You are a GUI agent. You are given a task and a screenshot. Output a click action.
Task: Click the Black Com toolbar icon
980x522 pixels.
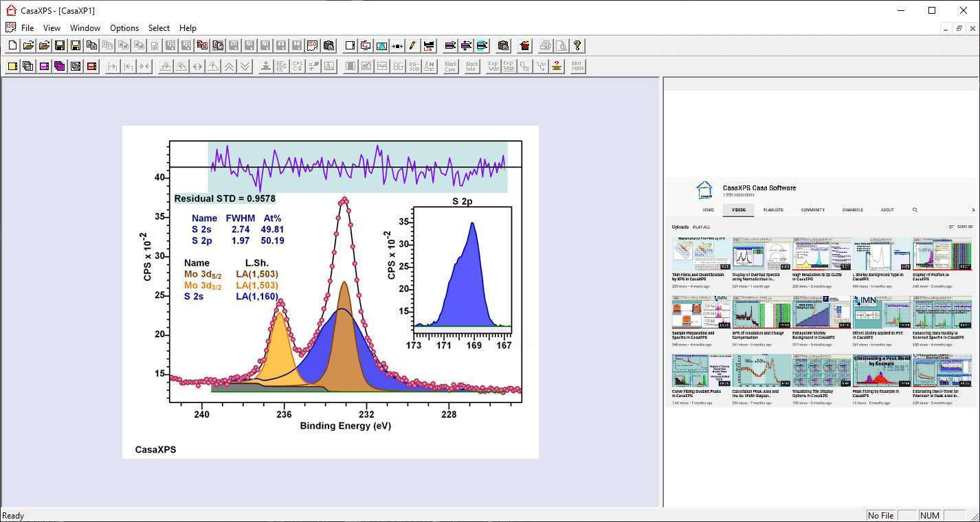pos(450,67)
